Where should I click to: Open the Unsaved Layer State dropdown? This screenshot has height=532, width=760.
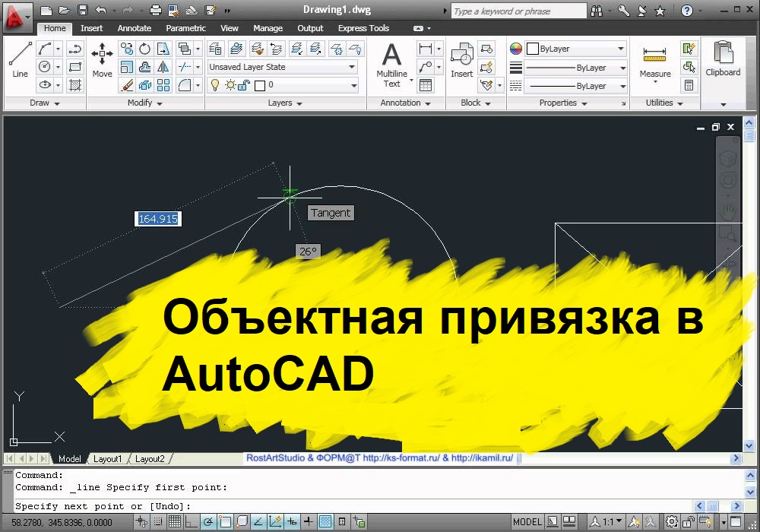pos(283,67)
